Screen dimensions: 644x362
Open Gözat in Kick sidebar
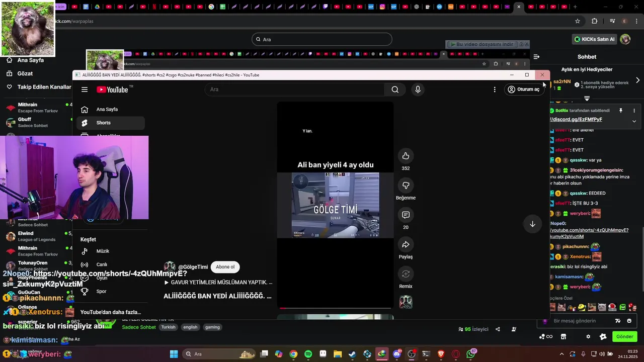[x=25, y=73]
